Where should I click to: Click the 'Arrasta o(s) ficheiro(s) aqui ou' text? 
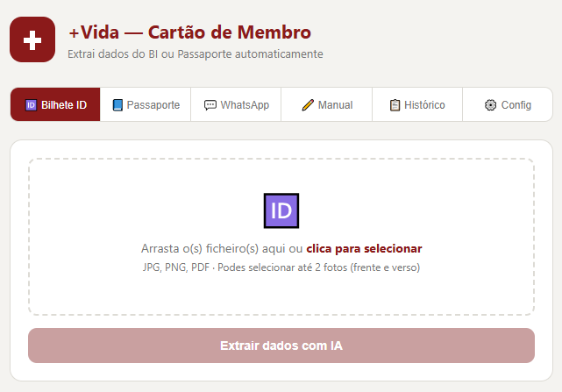click(222, 248)
